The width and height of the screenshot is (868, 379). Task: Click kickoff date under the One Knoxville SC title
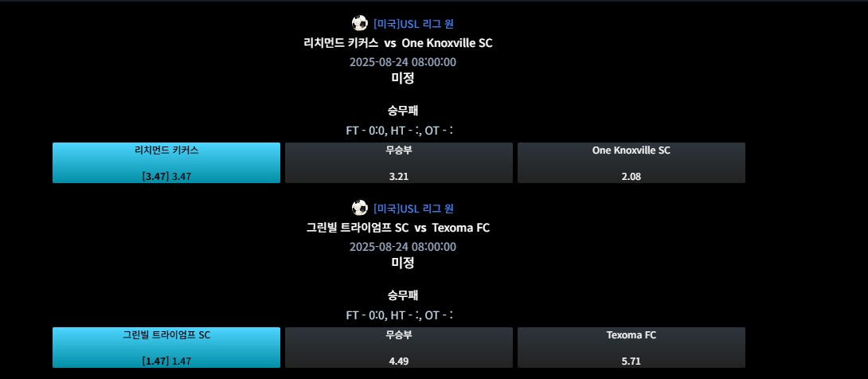(x=402, y=62)
